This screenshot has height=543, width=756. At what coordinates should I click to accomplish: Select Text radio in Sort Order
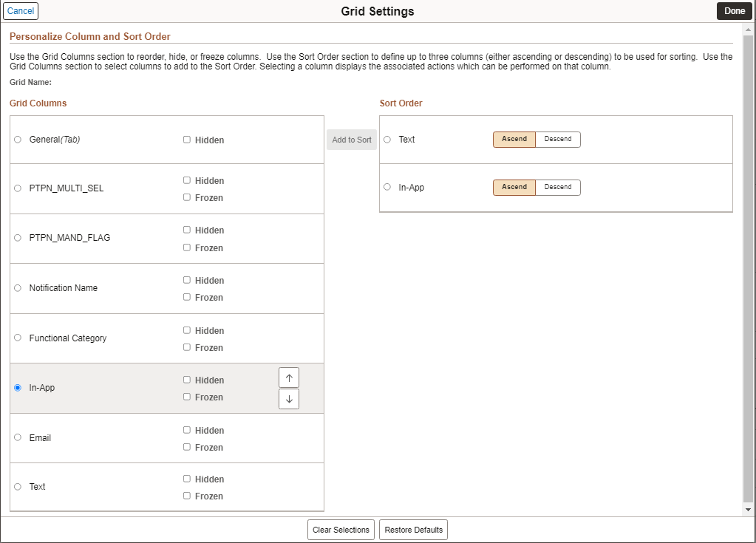click(x=387, y=139)
